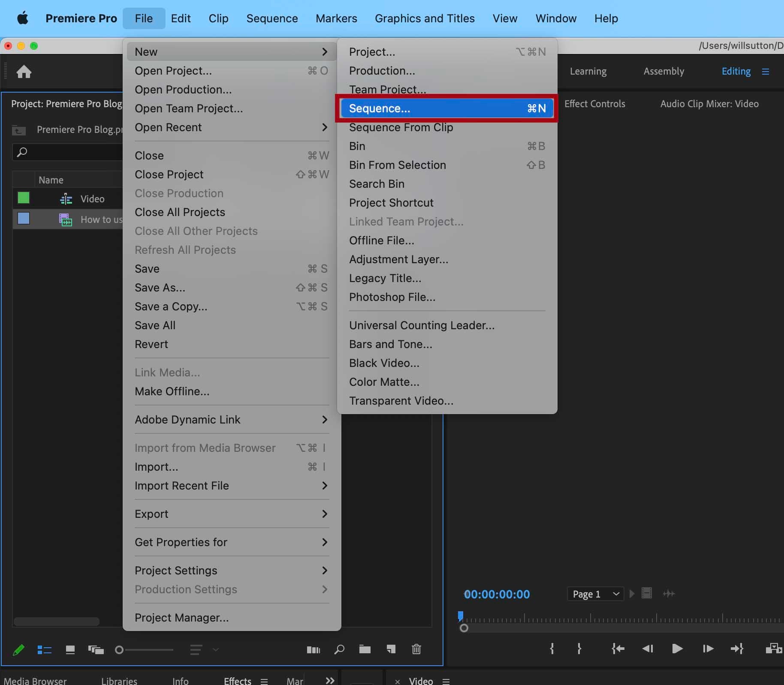784x685 pixels.
Task: Open the Effect Controls tab
Action: (x=594, y=104)
